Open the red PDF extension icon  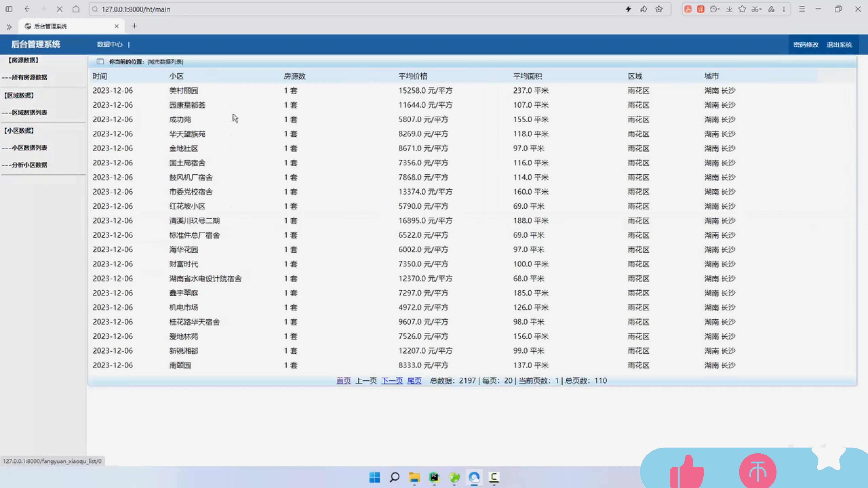688,9
